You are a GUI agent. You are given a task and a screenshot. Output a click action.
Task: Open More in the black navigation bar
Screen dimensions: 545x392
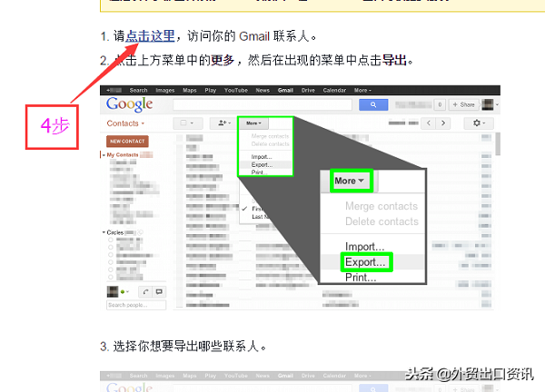[x=362, y=90]
